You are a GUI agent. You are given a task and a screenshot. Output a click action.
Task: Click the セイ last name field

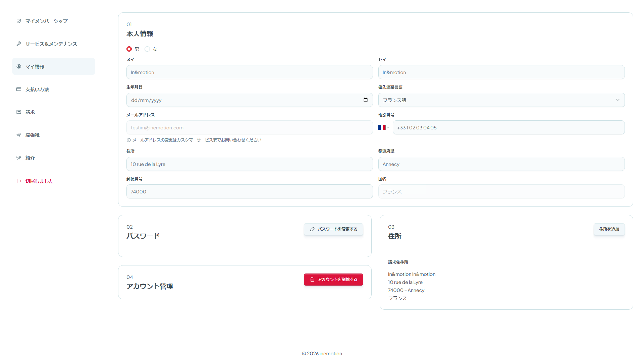pos(501,72)
